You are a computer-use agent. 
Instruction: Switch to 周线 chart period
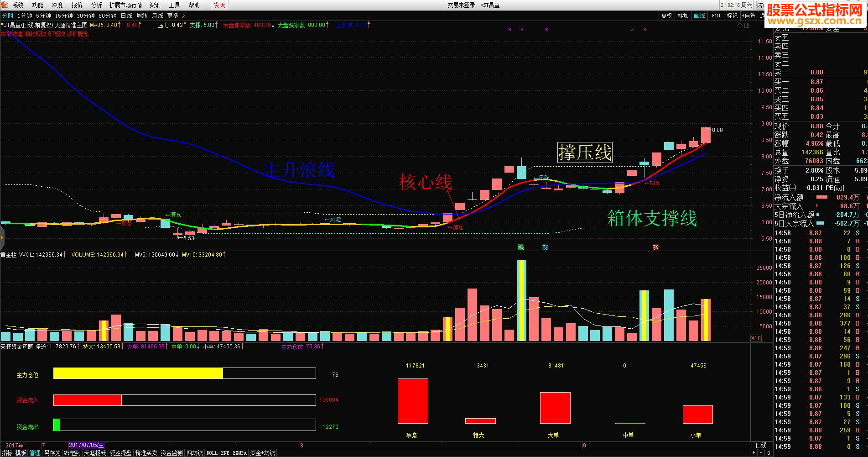tap(142, 16)
